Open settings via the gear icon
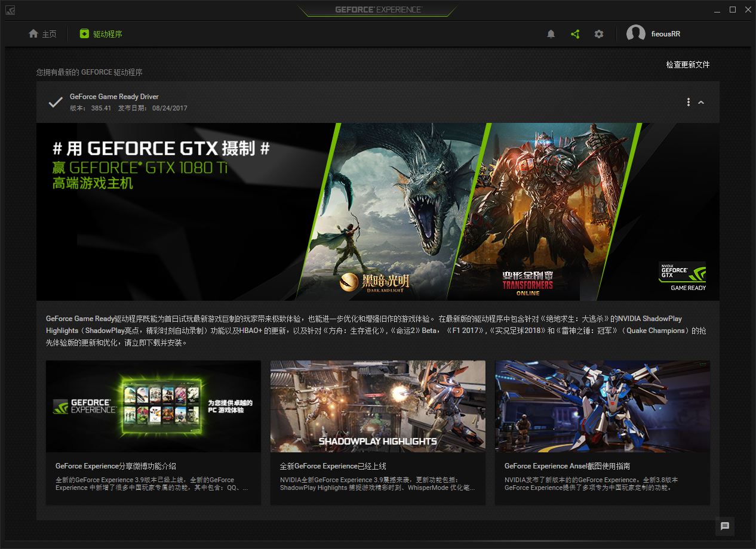756x549 pixels. pos(599,34)
